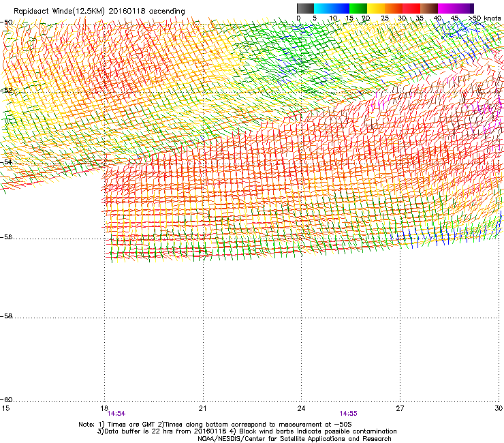This screenshot has width=504, height=443.
Task: Click the longitude label 21
Action: click(202, 408)
